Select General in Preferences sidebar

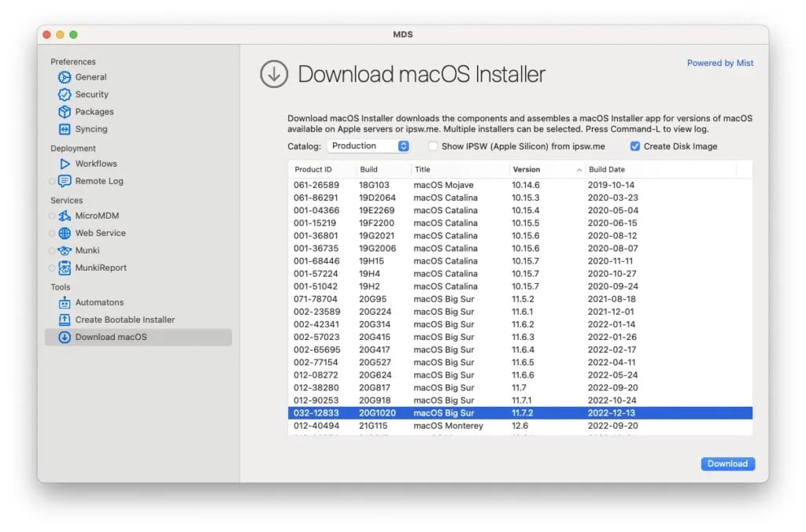91,77
